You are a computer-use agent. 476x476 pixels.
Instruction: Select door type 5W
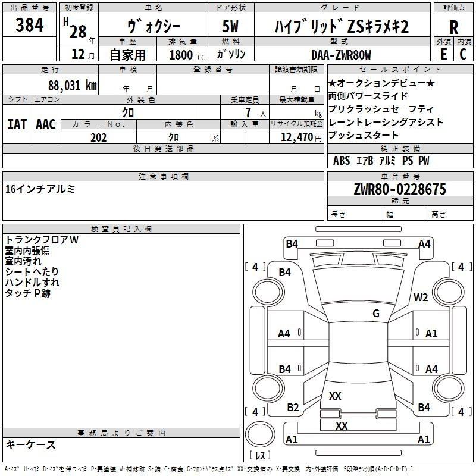point(231,26)
